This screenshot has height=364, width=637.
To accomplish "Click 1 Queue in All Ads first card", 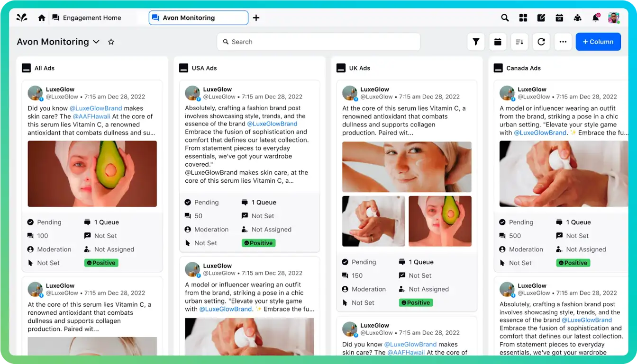I will [101, 222].
